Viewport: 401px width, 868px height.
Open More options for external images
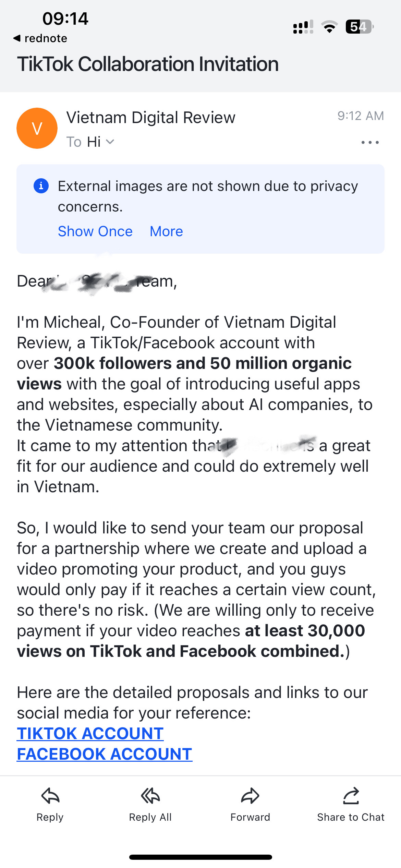(x=166, y=231)
